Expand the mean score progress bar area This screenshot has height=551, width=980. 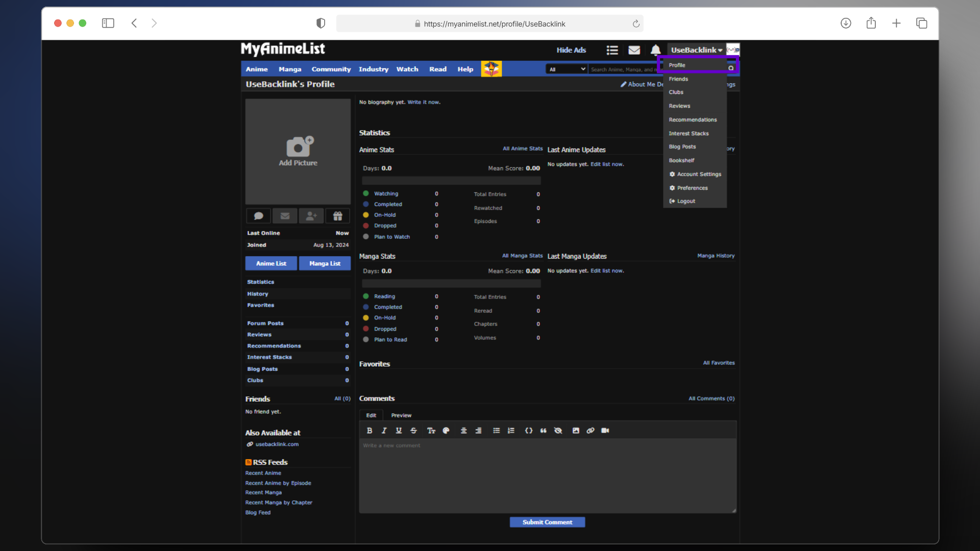point(451,181)
